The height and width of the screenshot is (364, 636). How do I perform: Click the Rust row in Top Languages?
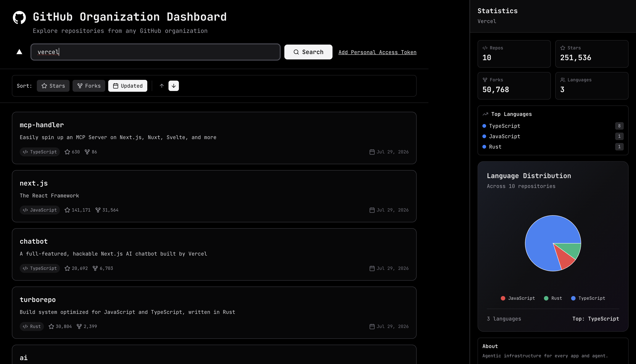(x=553, y=147)
